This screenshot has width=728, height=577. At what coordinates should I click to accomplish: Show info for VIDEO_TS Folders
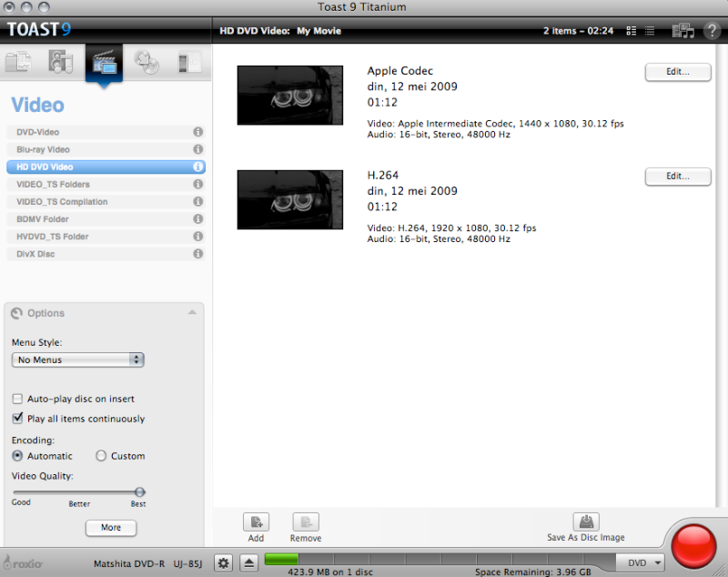point(197,184)
